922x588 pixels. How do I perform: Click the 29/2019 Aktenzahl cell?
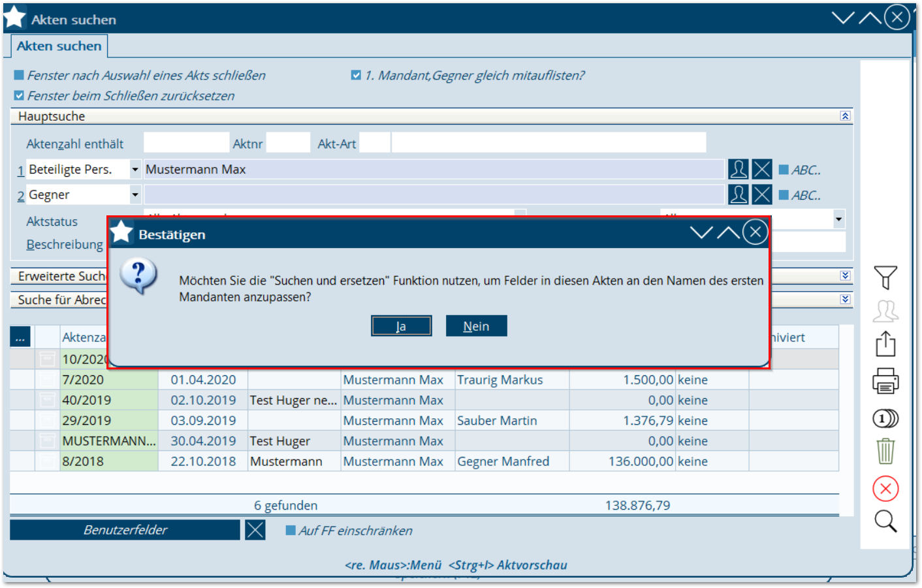tap(109, 420)
